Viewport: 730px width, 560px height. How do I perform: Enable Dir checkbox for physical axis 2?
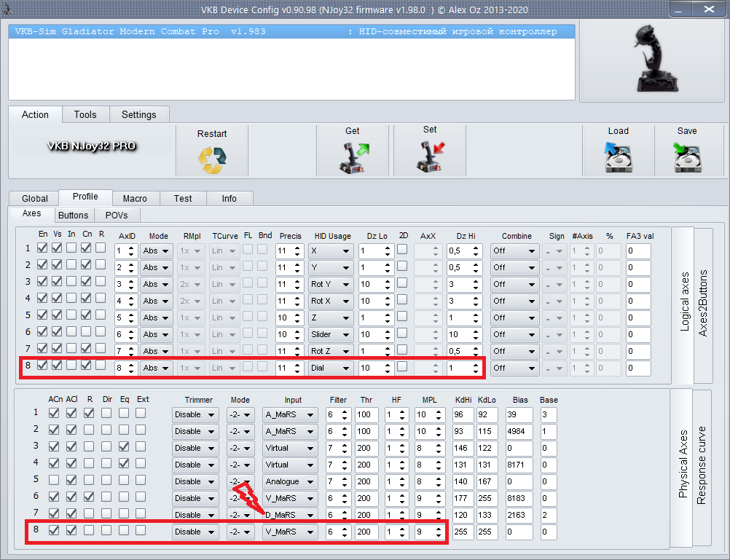coord(106,430)
